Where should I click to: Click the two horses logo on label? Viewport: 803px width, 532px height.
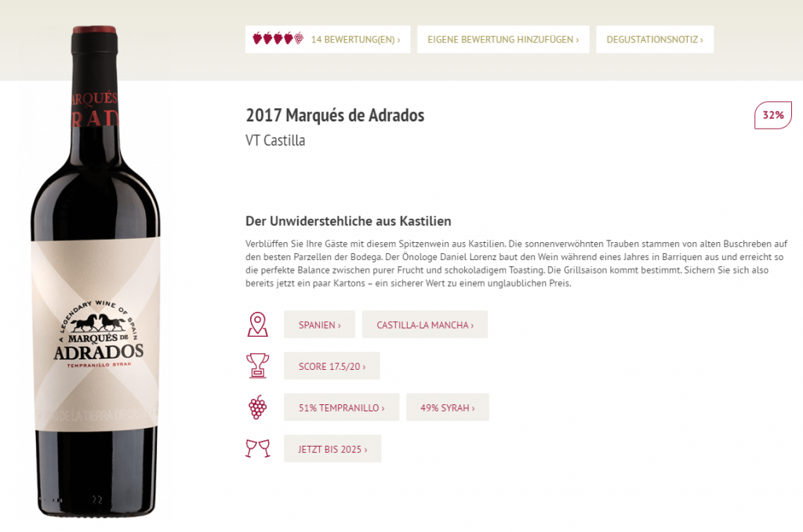coord(98,323)
